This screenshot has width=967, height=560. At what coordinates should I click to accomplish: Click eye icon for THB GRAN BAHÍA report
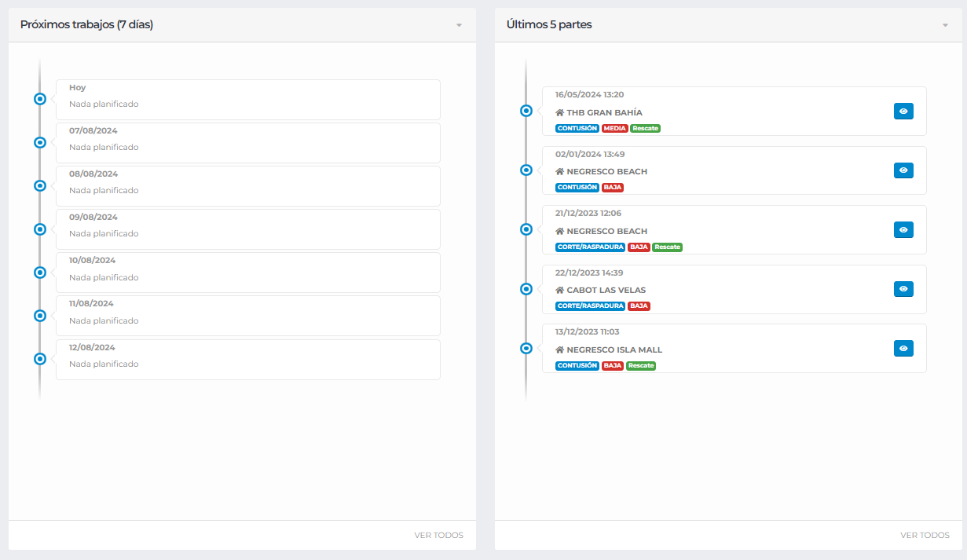[x=903, y=112]
